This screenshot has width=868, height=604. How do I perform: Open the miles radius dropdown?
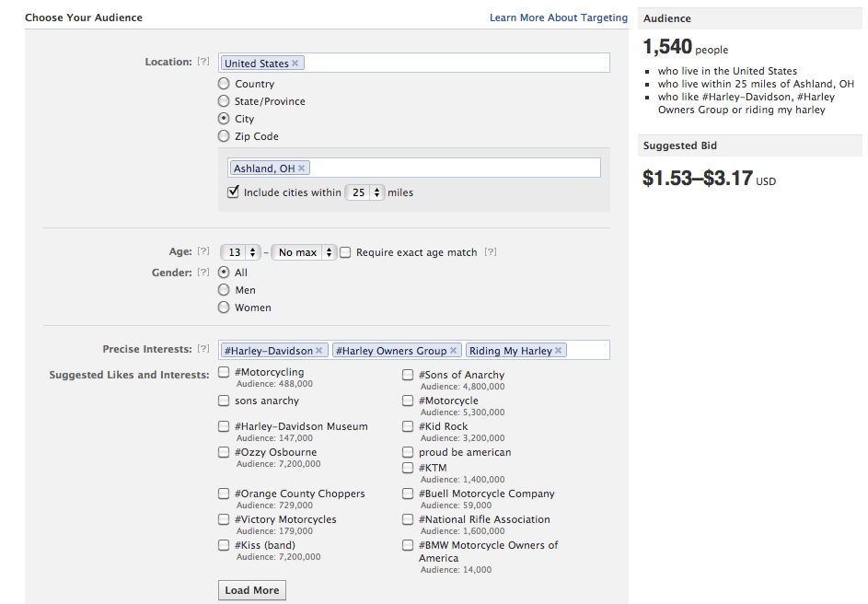pyautogui.click(x=365, y=192)
